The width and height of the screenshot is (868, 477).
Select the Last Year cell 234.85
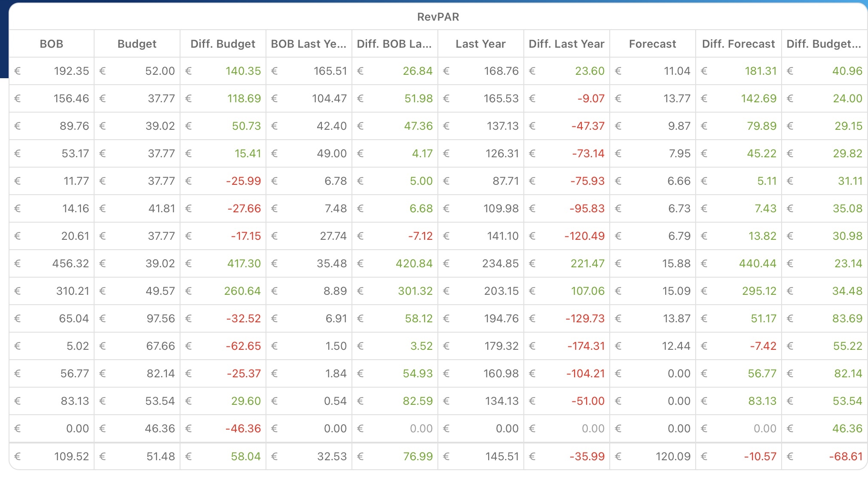tap(500, 263)
